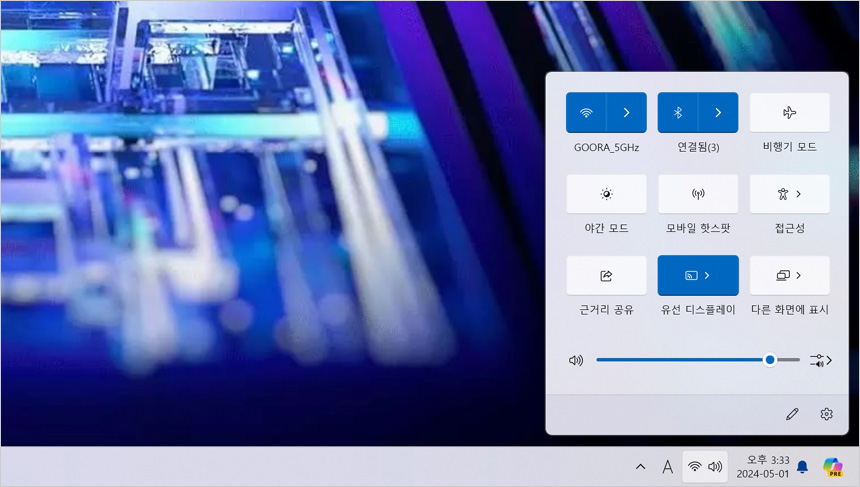Enable mobile hotspot tile

(698, 194)
